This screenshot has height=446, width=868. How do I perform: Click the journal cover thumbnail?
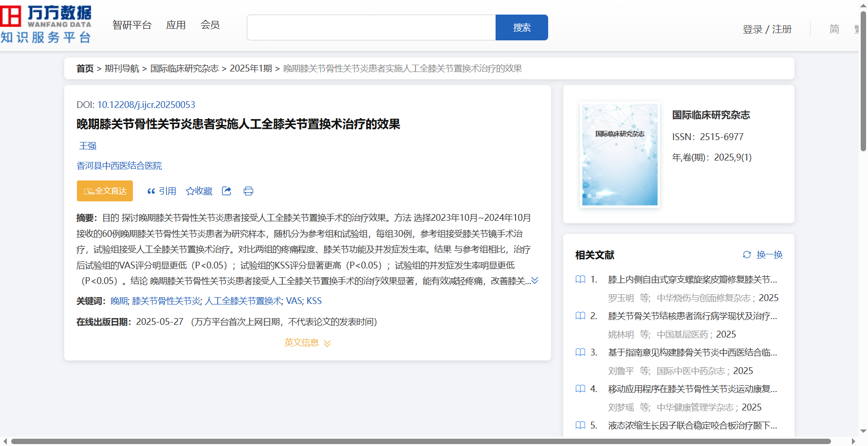[x=620, y=154]
